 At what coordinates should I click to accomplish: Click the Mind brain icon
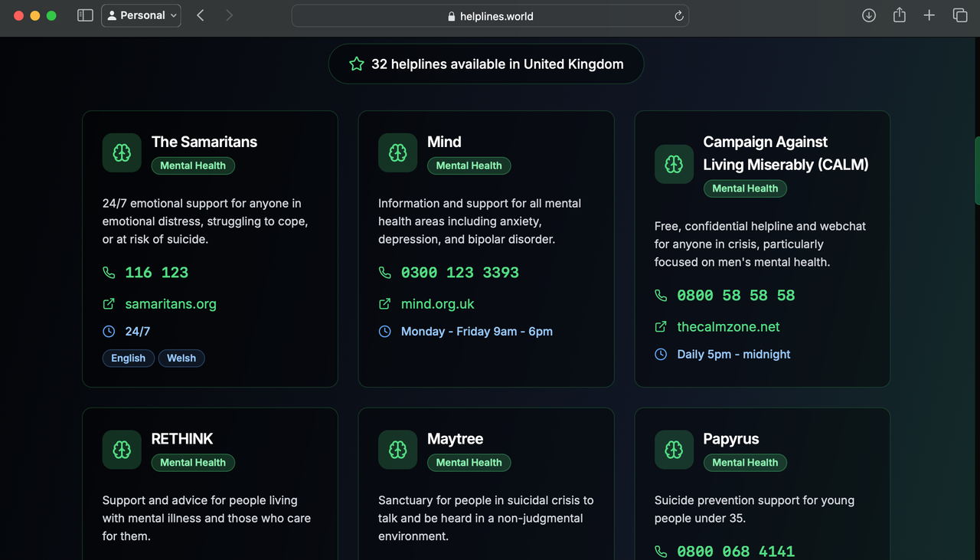pos(397,152)
